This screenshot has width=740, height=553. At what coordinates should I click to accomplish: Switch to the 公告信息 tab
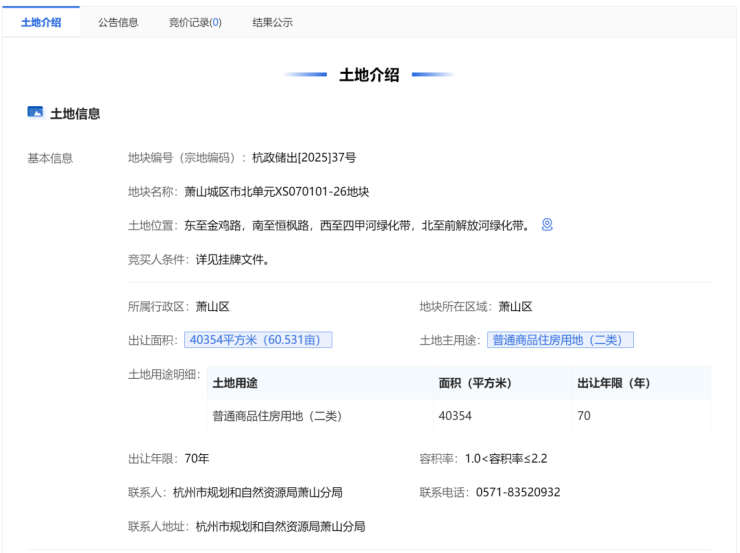click(x=118, y=22)
